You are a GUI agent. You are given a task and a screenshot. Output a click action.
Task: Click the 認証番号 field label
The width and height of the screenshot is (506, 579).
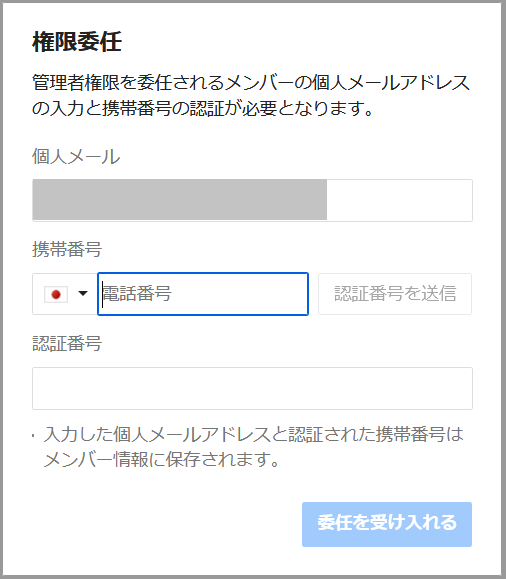pyautogui.click(x=67, y=343)
